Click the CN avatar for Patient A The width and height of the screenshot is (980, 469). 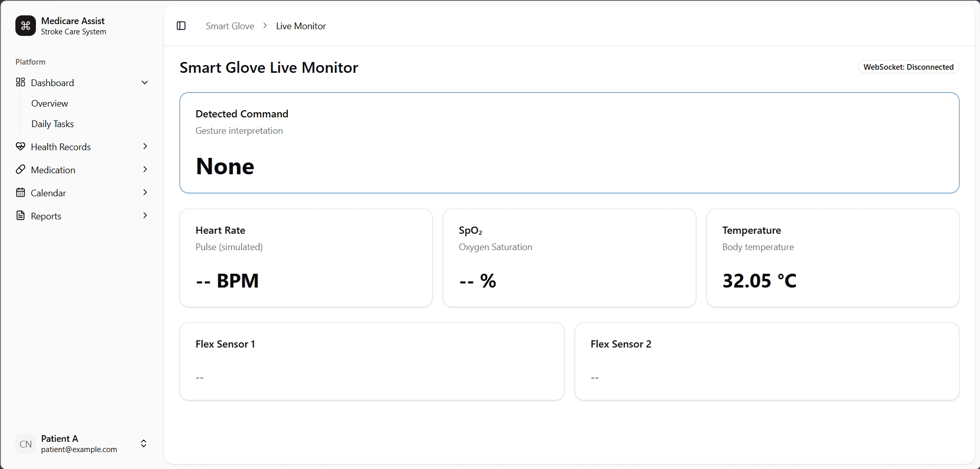26,444
